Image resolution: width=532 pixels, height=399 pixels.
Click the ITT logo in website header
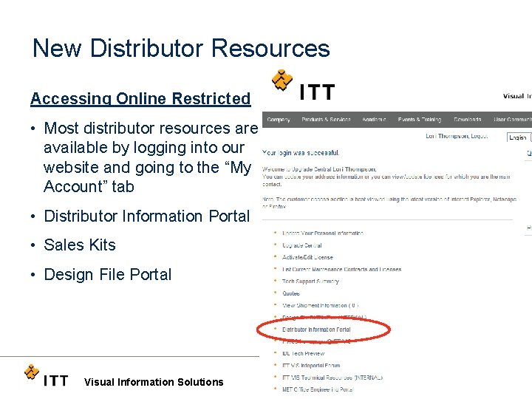pyautogui.click(x=304, y=86)
